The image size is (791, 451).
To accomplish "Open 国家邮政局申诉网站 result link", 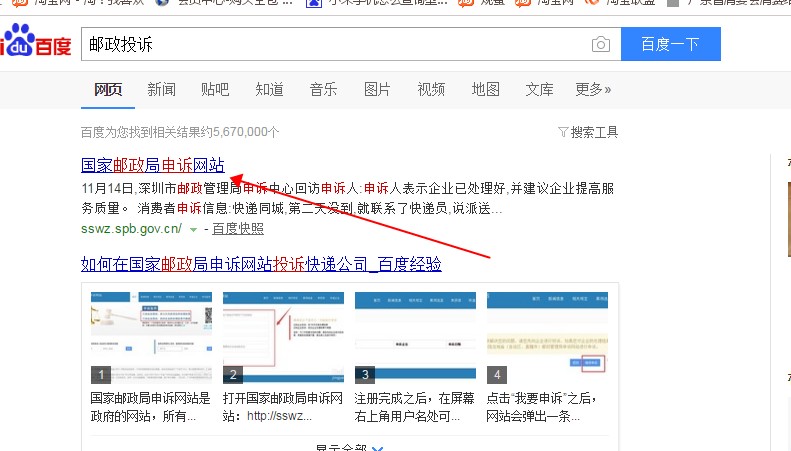I will 153,165.
